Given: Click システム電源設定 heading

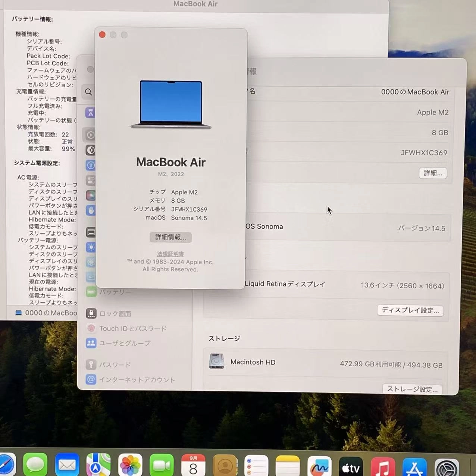Looking at the screenshot, I should (x=37, y=163).
